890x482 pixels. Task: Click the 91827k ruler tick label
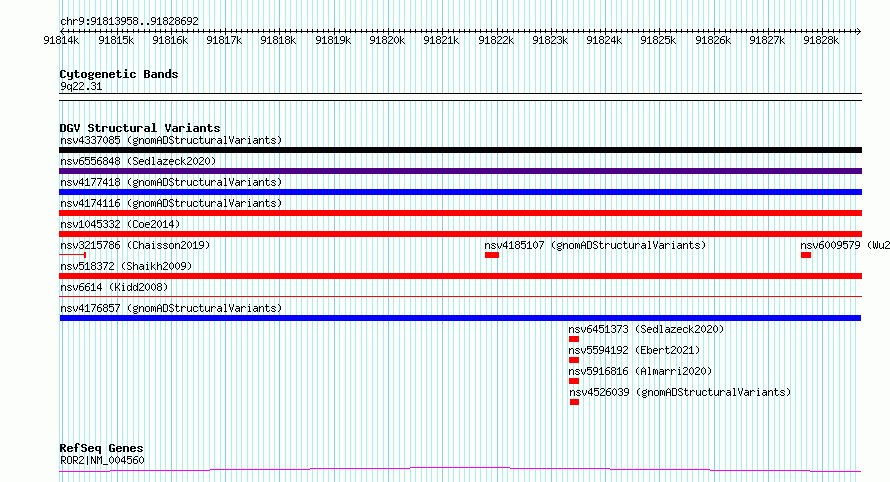click(x=767, y=40)
